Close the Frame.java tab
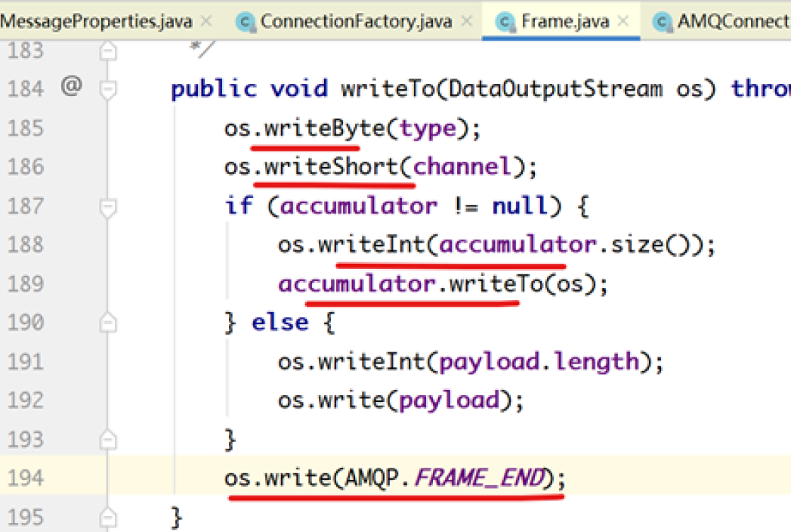The width and height of the screenshot is (791, 532). click(623, 21)
